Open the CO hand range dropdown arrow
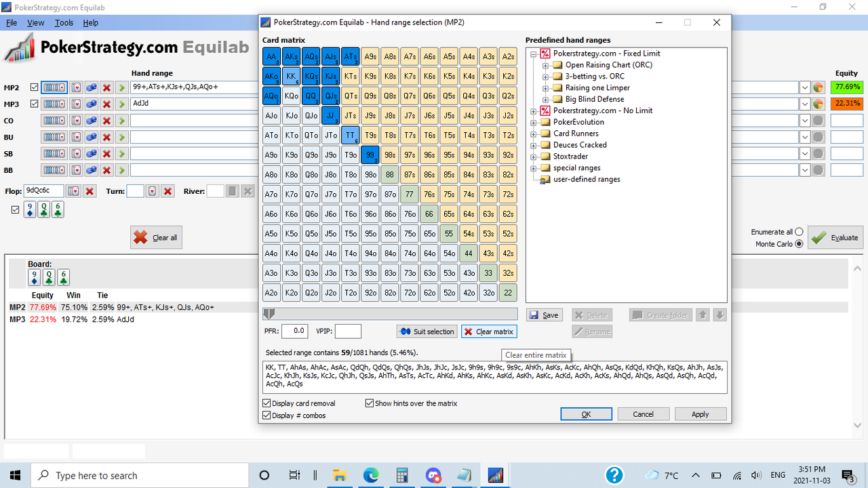Screen dimensions: 868x488 pos(804,121)
